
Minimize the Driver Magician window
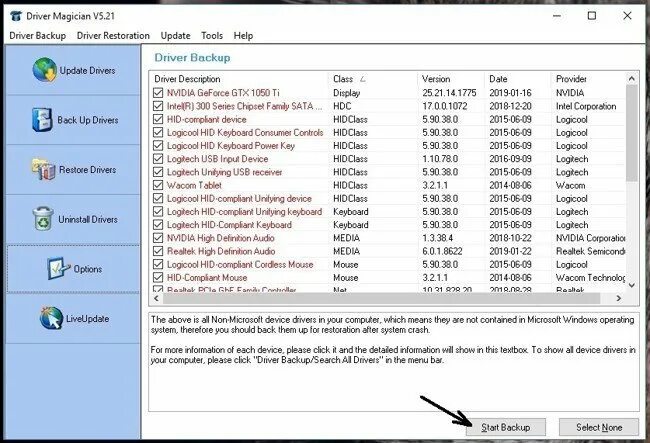pyautogui.click(x=557, y=16)
